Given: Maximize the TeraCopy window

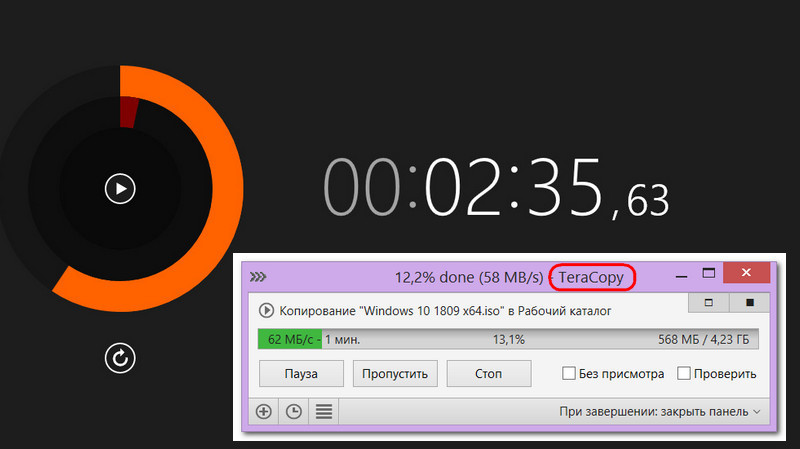Looking at the screenshot, I should coord(709,273).
